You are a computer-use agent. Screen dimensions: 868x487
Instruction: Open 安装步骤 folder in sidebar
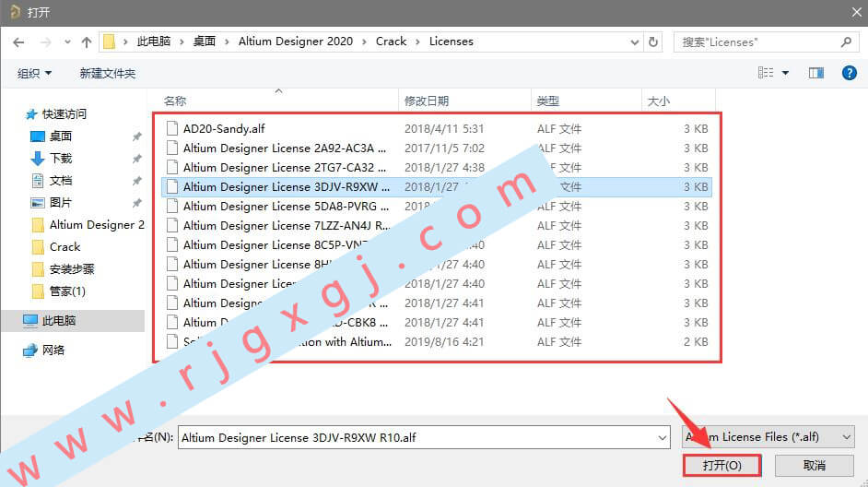(72, 269)
